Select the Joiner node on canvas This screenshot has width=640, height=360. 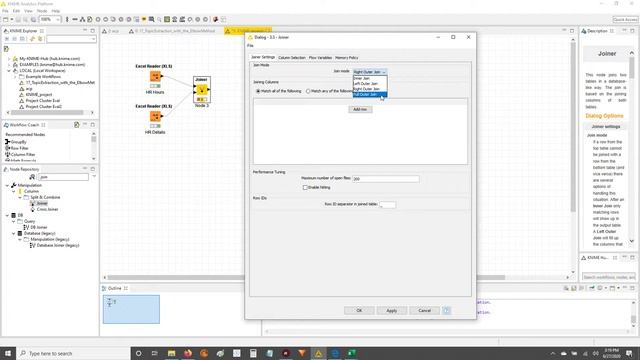[202, 90]
